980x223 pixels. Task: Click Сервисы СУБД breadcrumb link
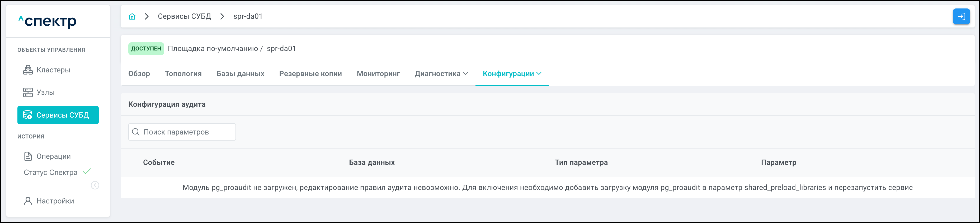[184, 16]
